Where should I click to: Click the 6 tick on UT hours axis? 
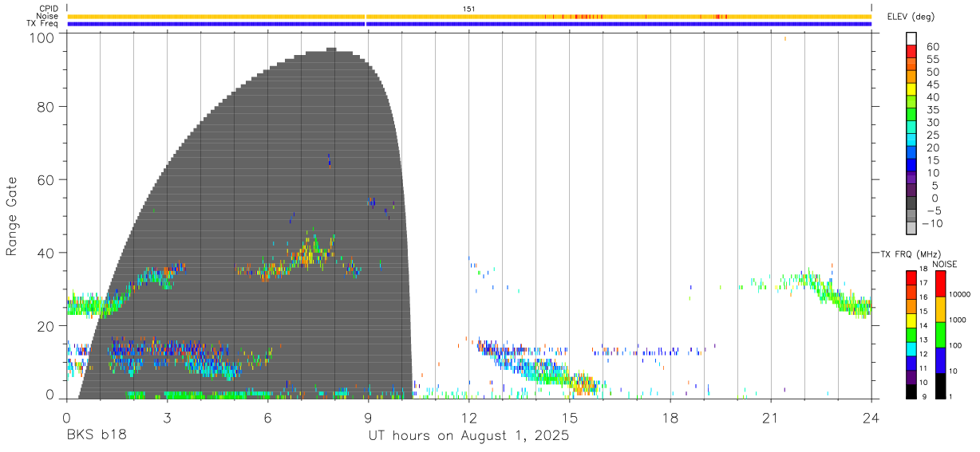point(268,417)
